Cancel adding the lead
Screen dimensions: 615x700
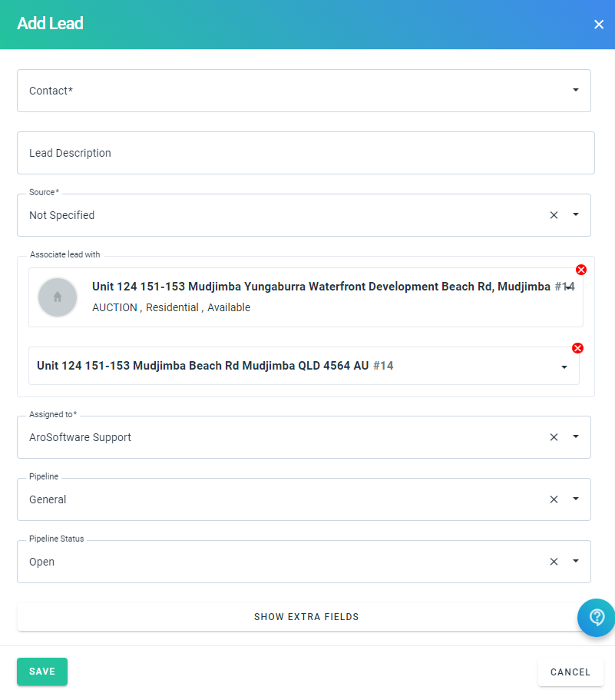[x=570, y=672]
